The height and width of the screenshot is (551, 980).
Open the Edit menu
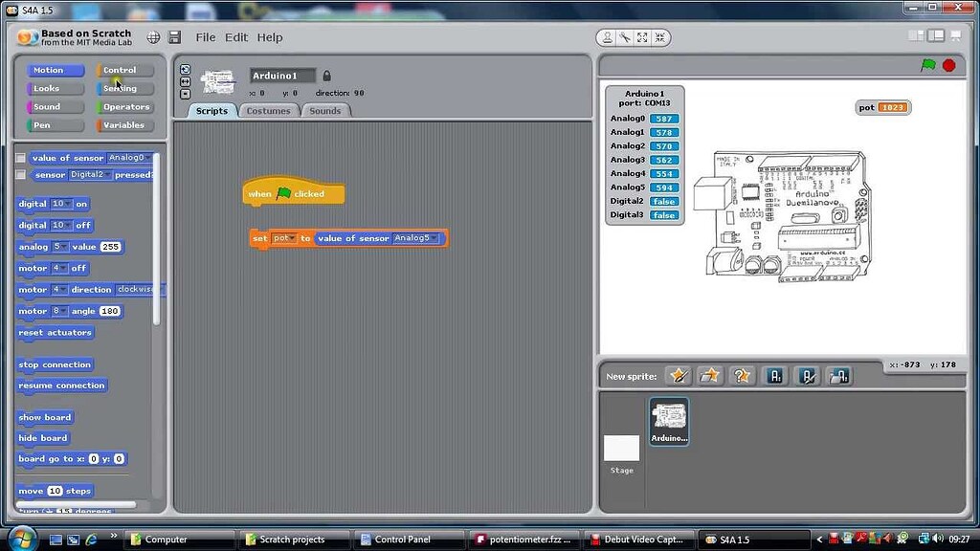pos(235,37)
